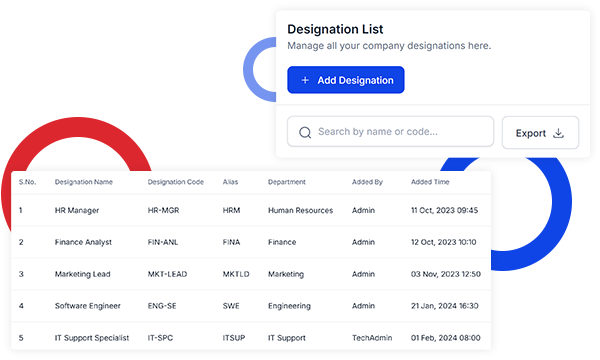Viewport: 600px width, 360px height.
Task: Click TechAdmin in the Added By column
Action: pyautogui.click(x=372, y=338)
